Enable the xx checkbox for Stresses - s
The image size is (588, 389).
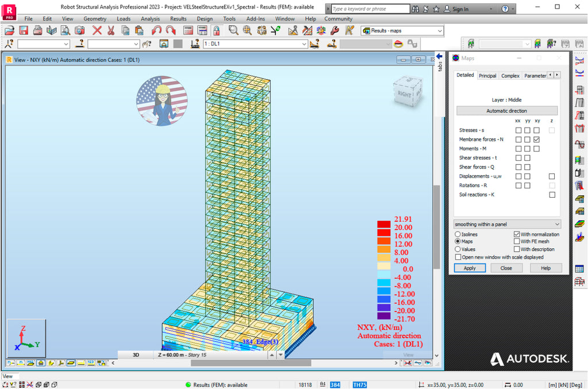tap(518, 130)
